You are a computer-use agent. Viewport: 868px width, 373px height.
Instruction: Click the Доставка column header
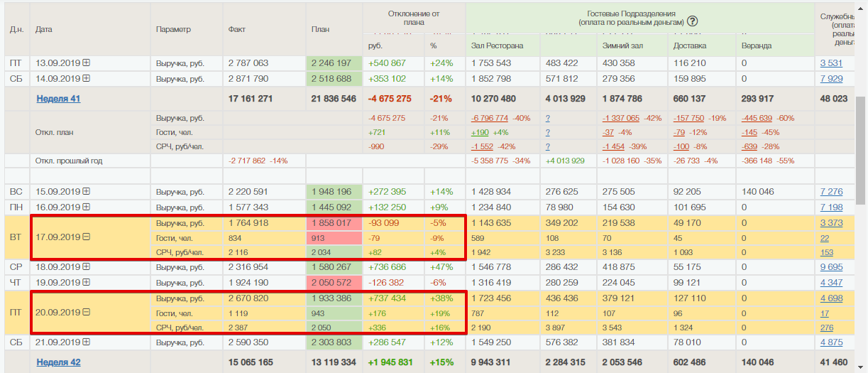coord(689,46)
